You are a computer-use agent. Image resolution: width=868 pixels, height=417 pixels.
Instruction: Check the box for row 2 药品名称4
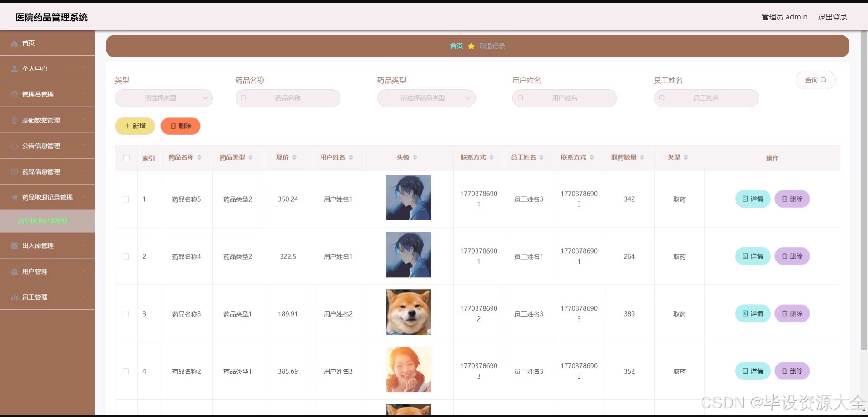coord(126,257)
